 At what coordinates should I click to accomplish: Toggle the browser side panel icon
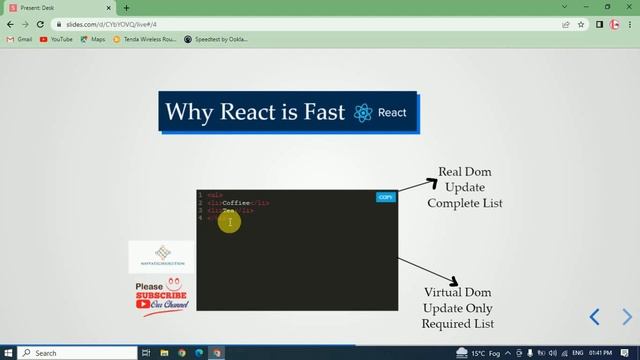599,24
